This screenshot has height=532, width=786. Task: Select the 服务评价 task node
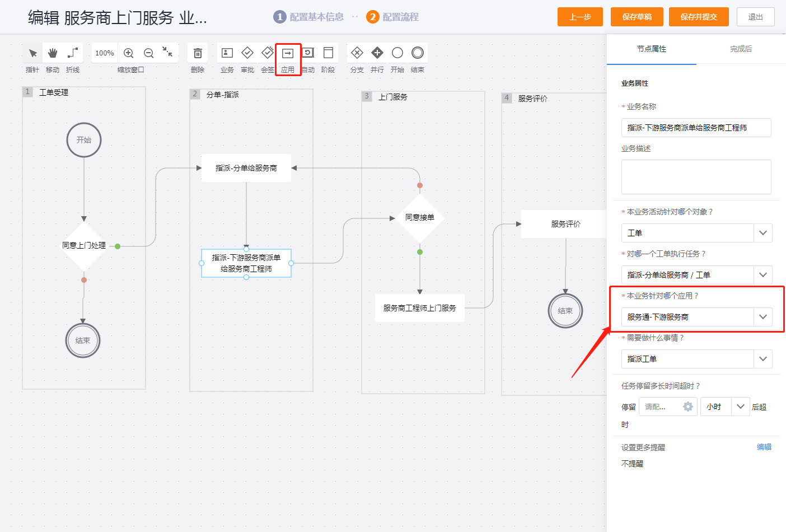coord(565,224)
